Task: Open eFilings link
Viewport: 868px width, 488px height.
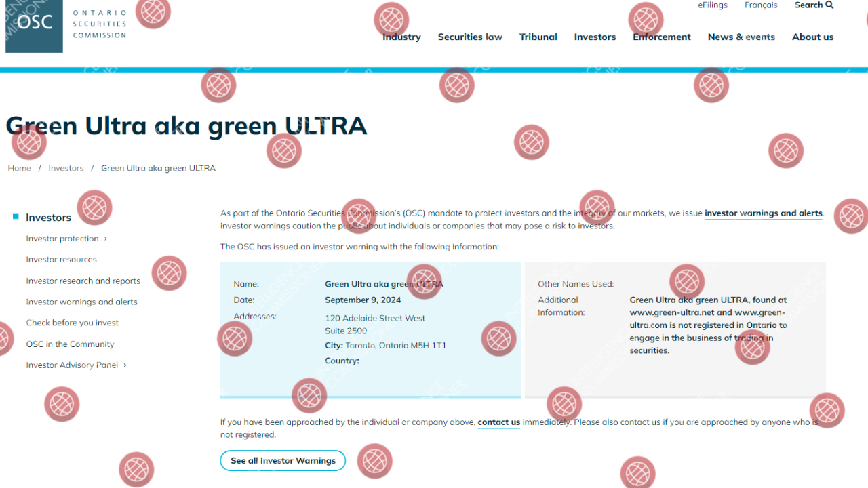Action: click(x=713, y=5)
